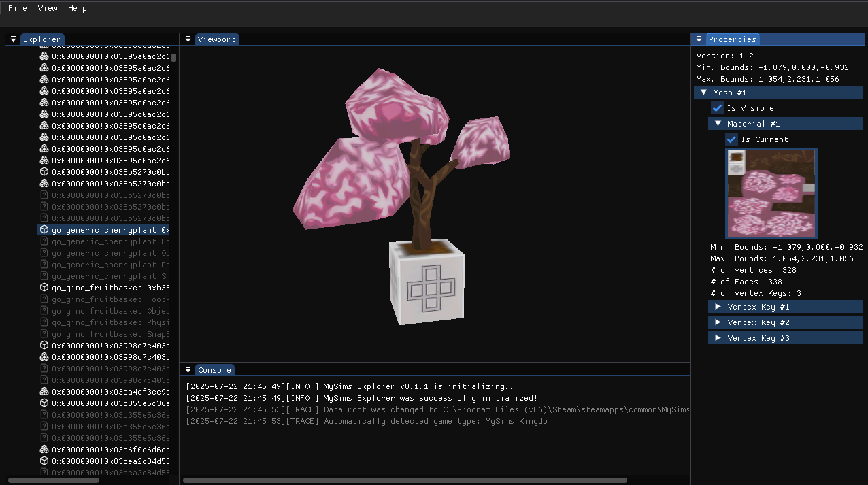
Task: Collapse the Material #1 section
Action: (x=718, y=123)
